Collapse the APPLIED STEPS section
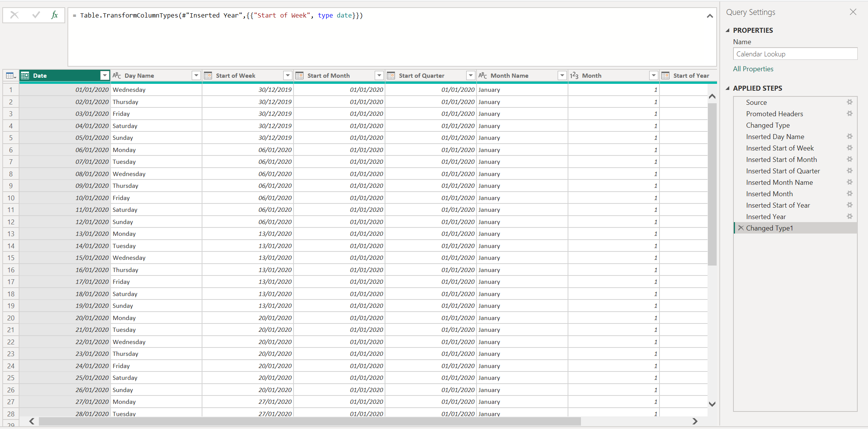This screenshot has height=429, width=868. coord(728,88)
